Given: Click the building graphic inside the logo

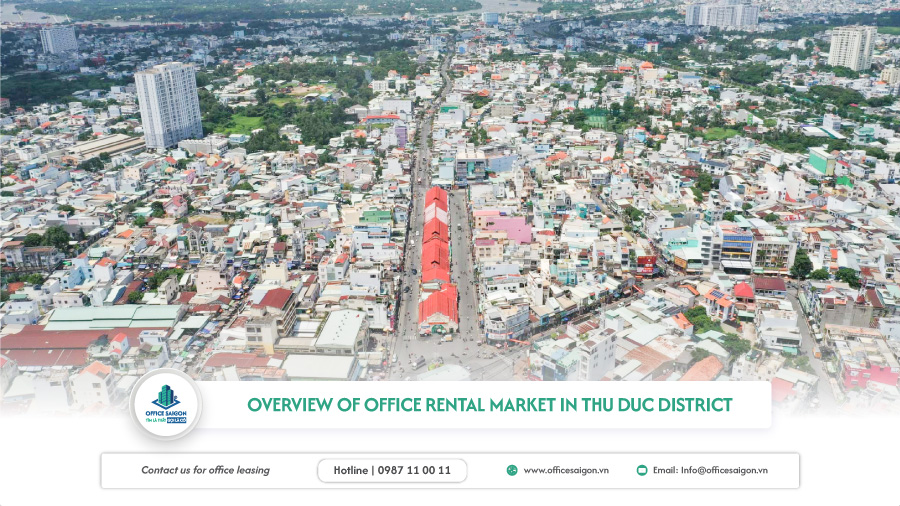Looking at the screenshot, I should pos(165,396).
